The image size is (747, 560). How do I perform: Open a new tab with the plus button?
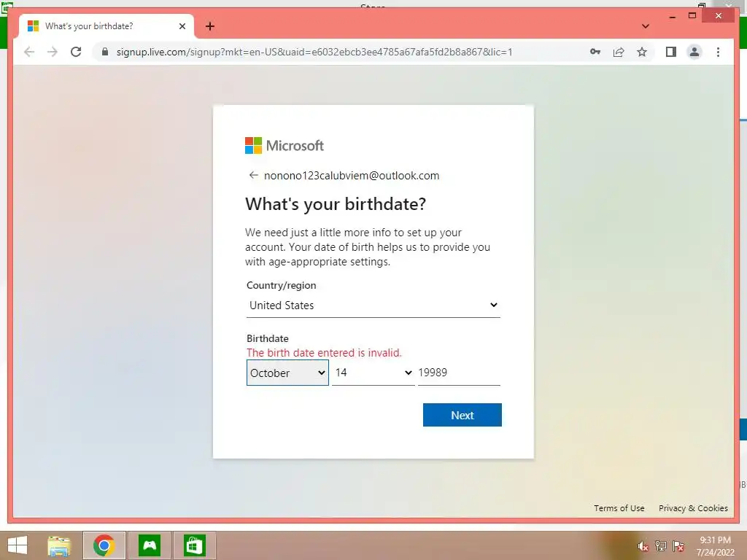210,26
